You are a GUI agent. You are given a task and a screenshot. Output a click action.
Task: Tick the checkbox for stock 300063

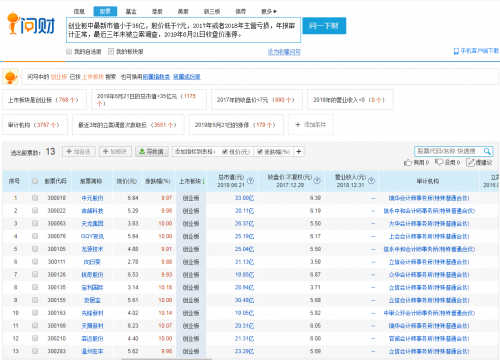(x=35, y=223)
